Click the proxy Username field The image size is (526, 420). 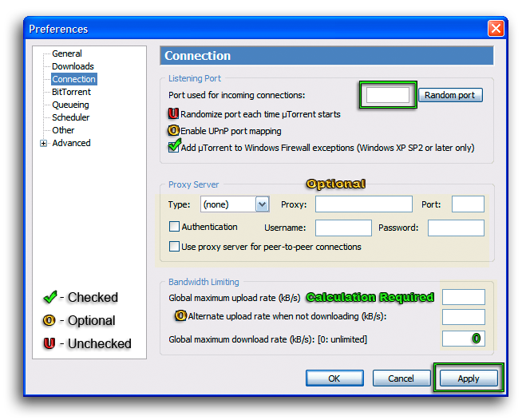pyautogui.click(x=343, y=228)
